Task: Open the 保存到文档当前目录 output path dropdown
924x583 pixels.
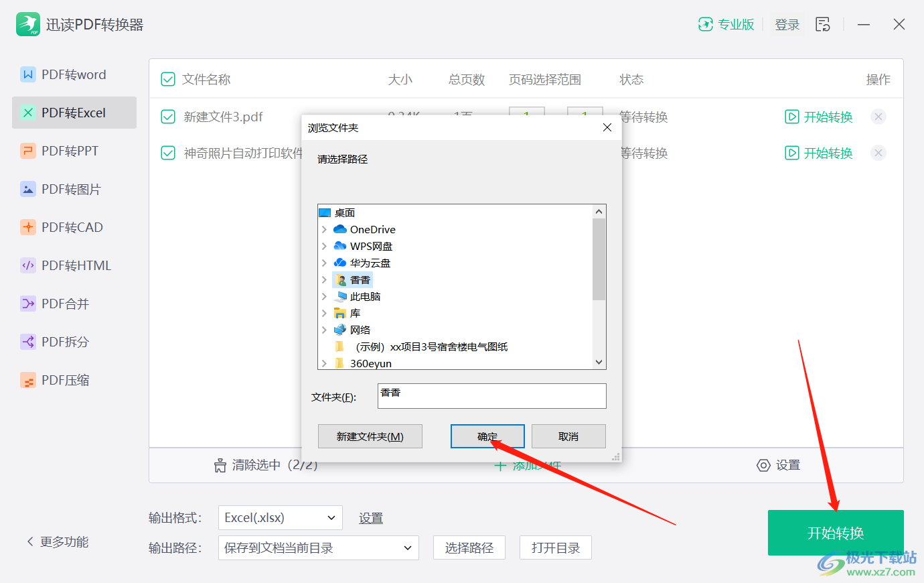Action: tap(319, 547)
